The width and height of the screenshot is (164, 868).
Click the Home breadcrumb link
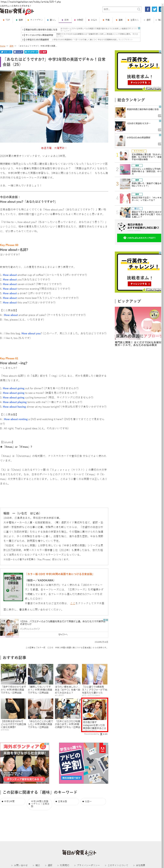pyautogui.click(x=3, y=46)
